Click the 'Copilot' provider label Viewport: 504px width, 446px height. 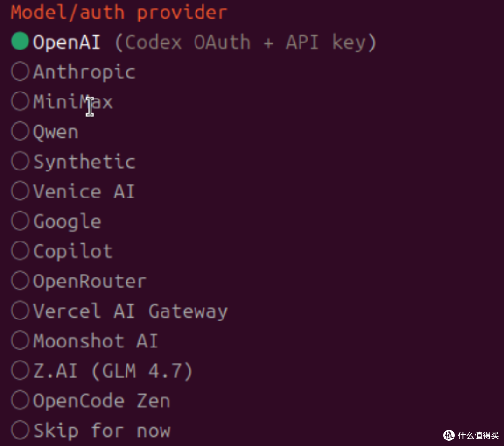[73, 251]
